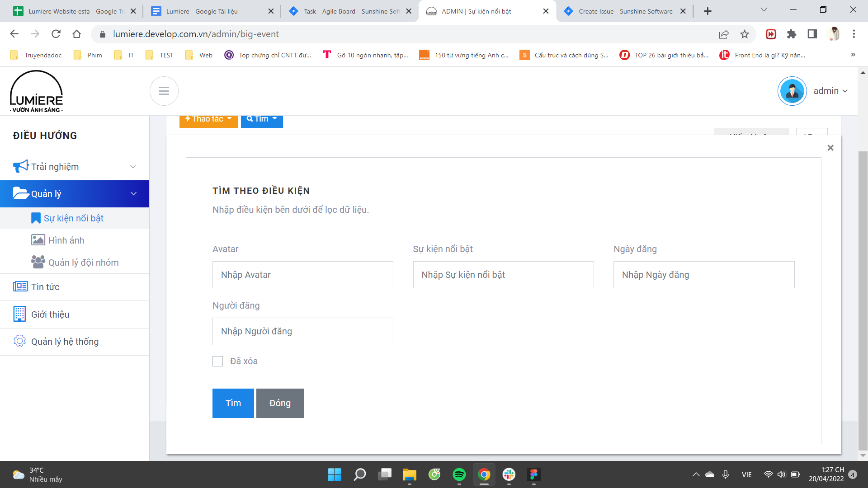Switch to Create Issue browser tab
This screenshot has height=488, width=868.
(x=625, y=11)
